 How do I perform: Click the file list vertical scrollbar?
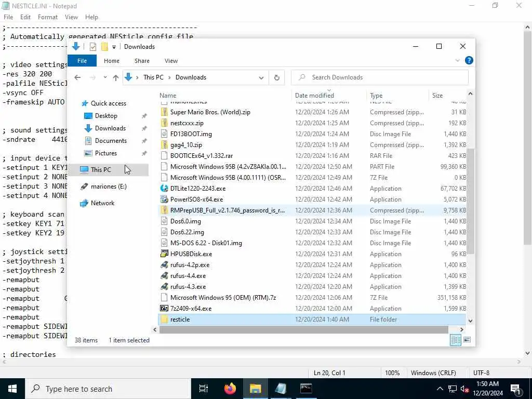pos(470,201)
